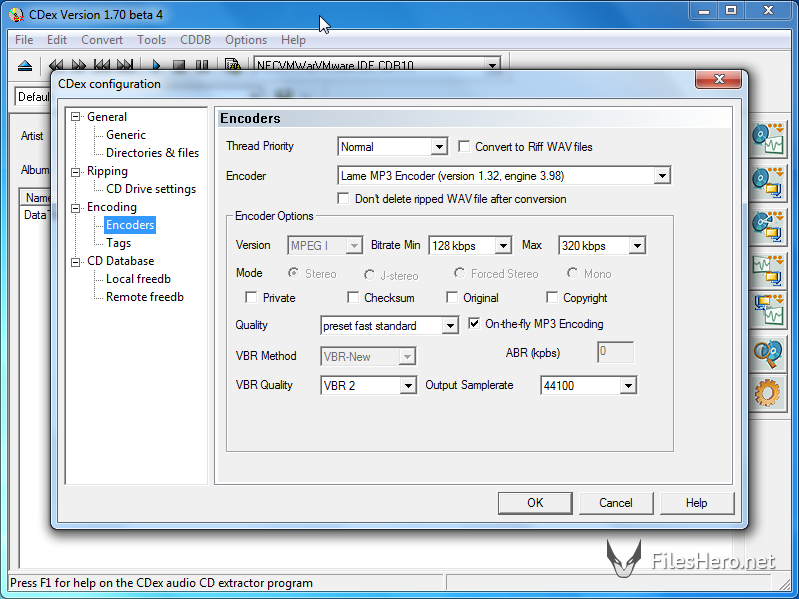Open the VBR Method dropdown
This screenshot has width=799, height=599.
click(407, 357)
